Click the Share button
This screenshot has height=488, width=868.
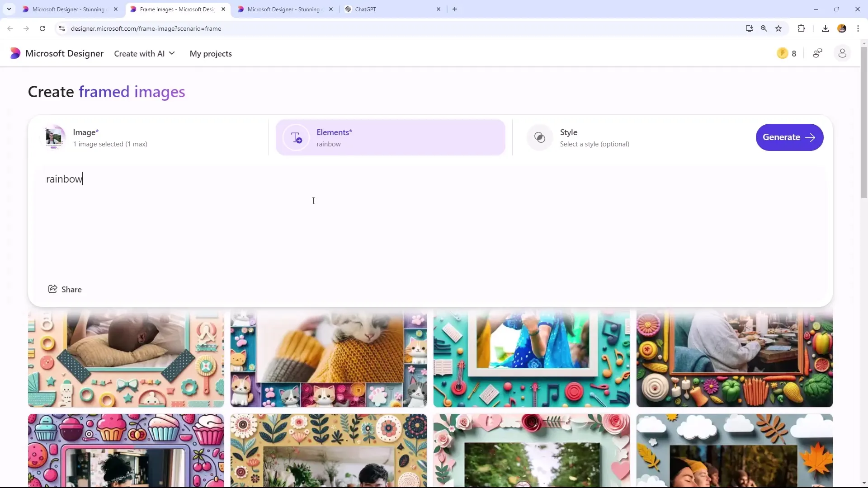pyautogui.click(x=65, y=289)
